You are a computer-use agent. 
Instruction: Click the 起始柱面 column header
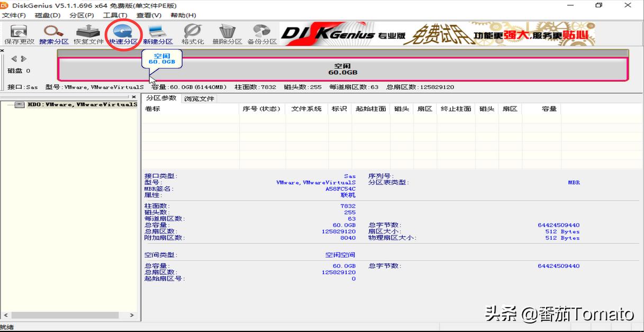[370, 109]
